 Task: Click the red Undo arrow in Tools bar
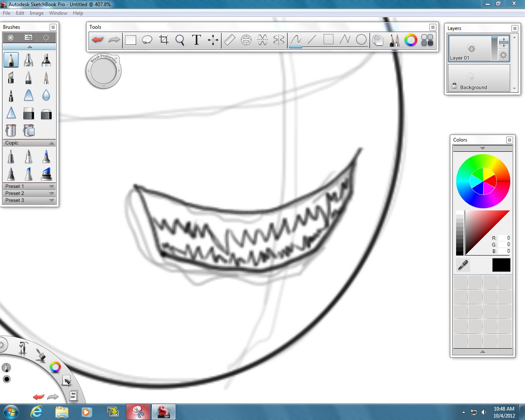pyautogui.click(x=98, y=40)
